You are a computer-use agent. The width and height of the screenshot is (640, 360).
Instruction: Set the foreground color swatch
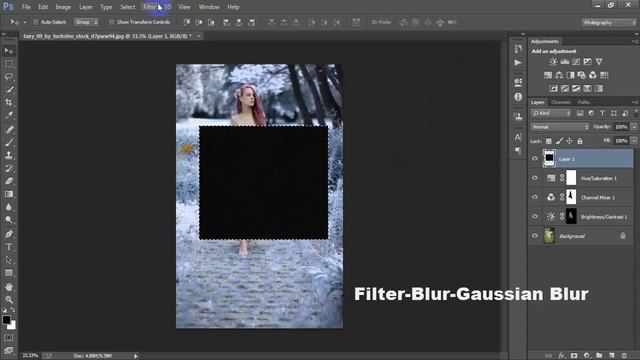(6, 320)
